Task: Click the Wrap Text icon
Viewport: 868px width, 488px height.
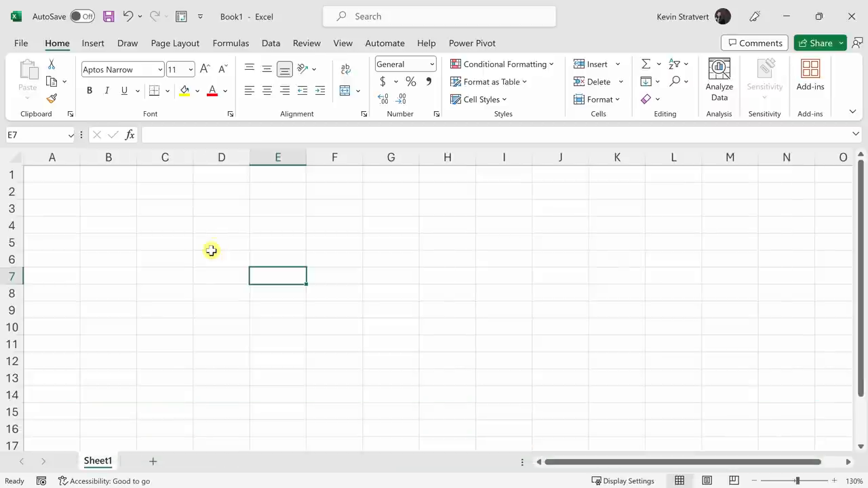Action: coord(346,69)
